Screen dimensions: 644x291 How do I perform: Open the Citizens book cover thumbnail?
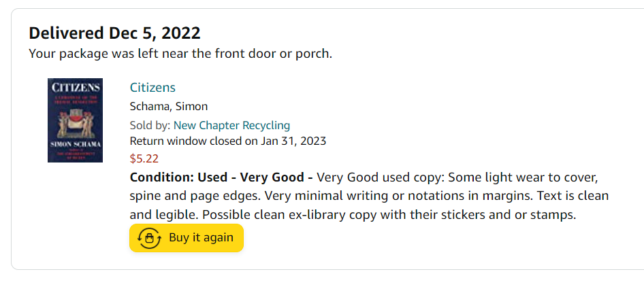point(75,120)
